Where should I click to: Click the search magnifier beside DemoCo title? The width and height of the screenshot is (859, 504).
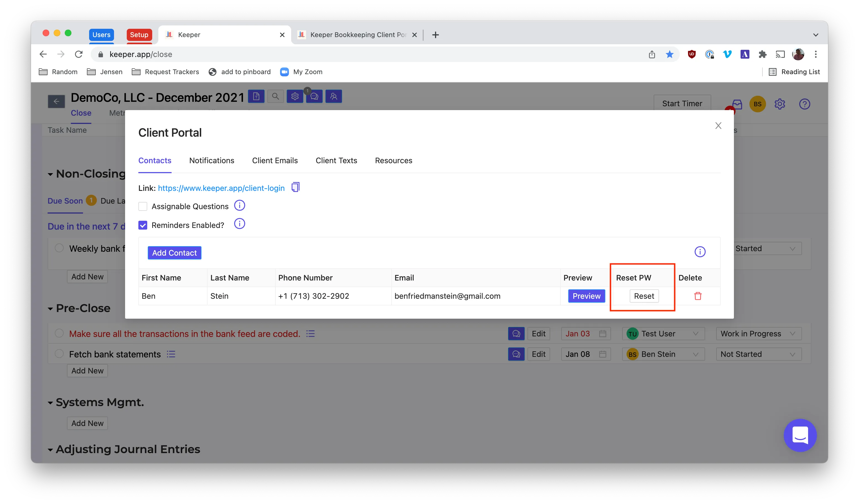tap(275, 97)
